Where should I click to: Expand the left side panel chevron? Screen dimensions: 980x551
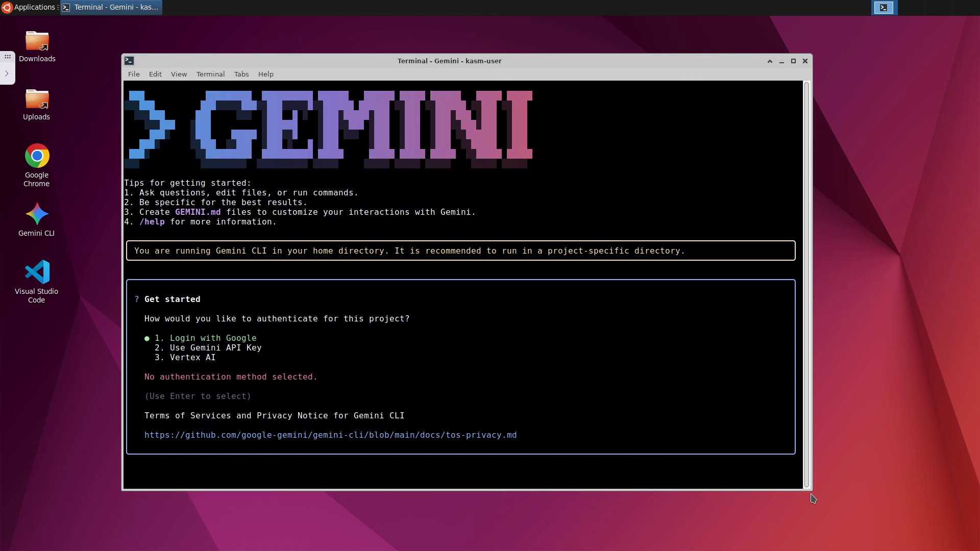click(7, 73)
